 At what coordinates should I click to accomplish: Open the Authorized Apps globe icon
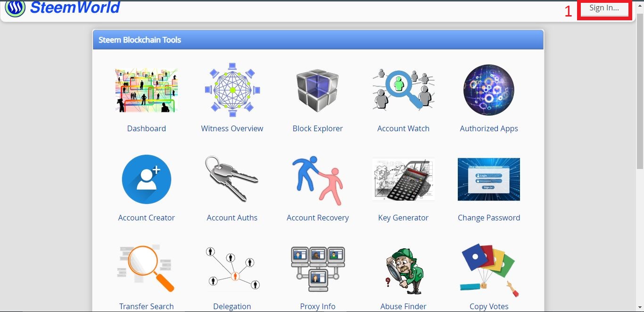[489, 90]
